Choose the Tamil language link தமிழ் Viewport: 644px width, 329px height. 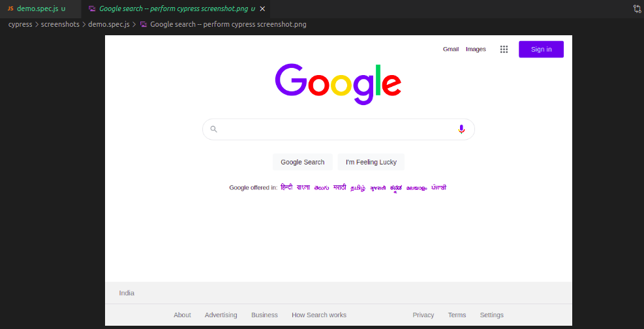[358, 188]
